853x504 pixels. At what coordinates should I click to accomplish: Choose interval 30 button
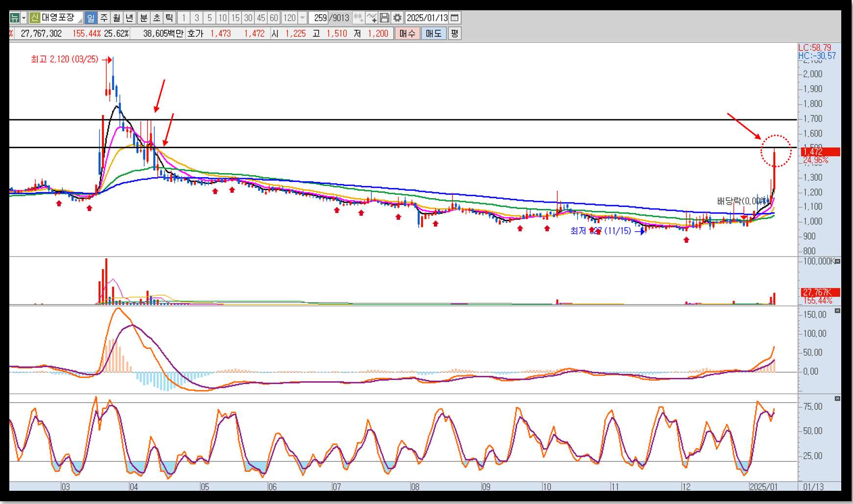(x=248, y=18)
